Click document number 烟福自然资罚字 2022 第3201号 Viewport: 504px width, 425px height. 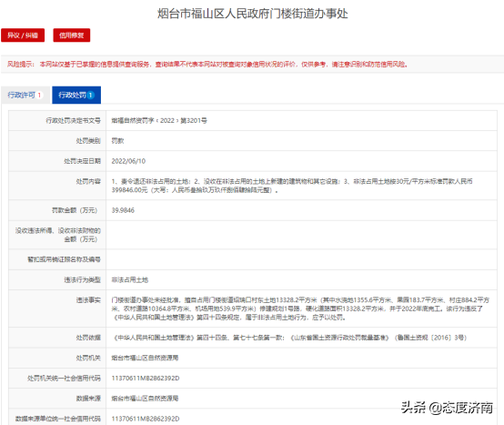159,120
